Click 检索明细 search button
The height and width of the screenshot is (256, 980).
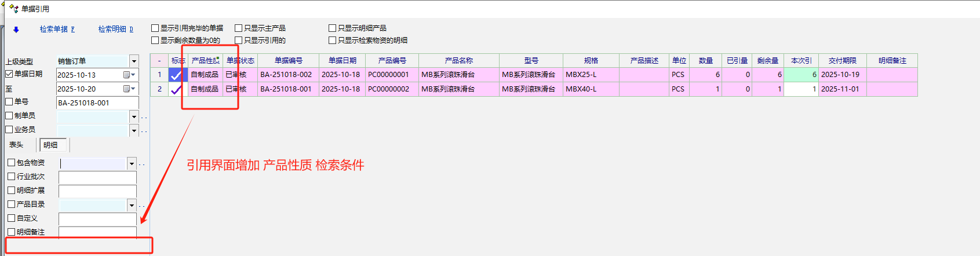115,30
